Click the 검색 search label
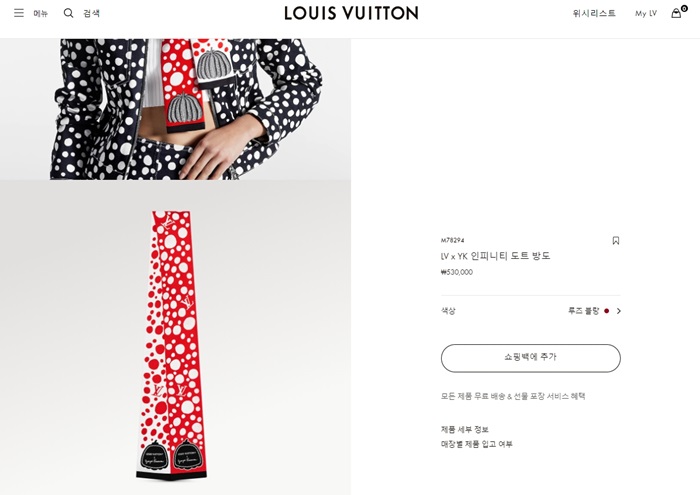The height and width of the screenshot is (495, 700). (92, 13)
